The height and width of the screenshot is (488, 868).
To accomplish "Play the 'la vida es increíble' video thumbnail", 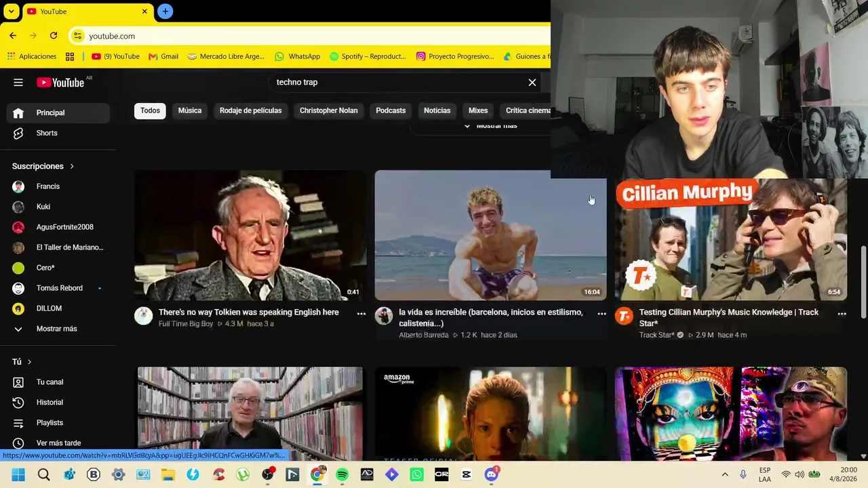I will [490, 235].
